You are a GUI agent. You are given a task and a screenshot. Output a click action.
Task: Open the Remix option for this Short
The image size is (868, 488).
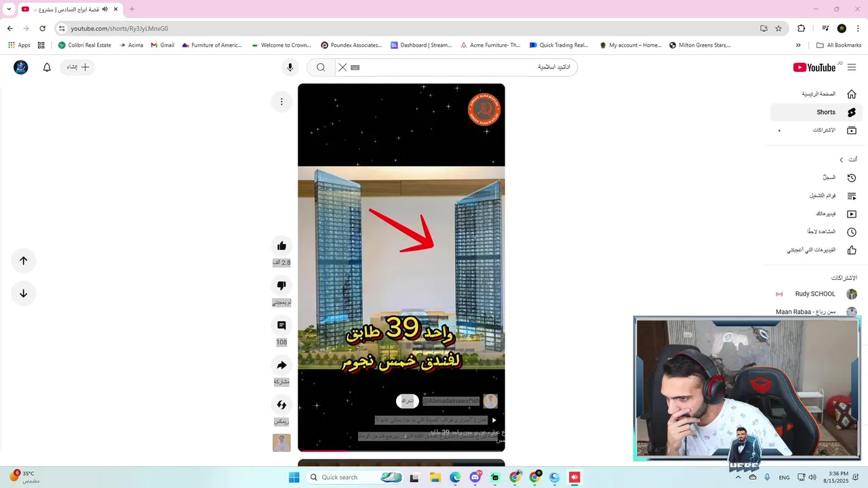[281, 405]
